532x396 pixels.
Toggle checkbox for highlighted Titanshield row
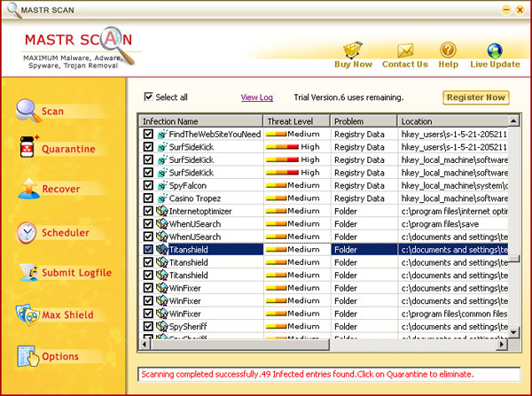[148, 250]
